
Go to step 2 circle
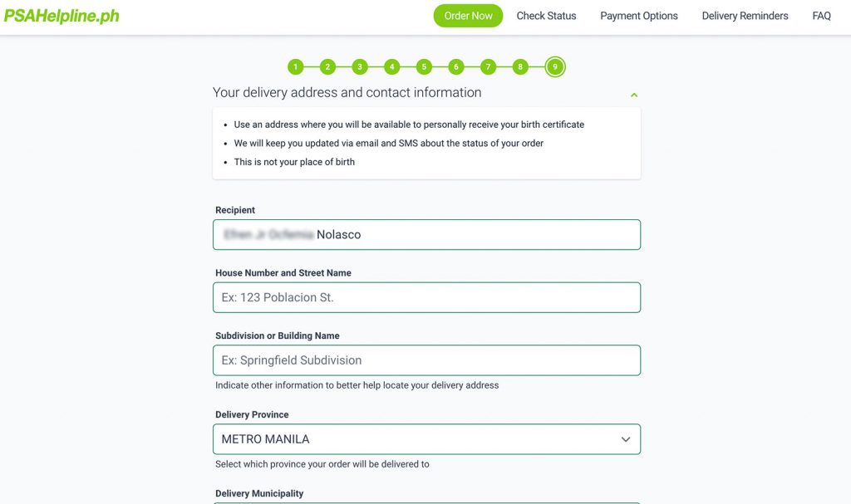(327, 66)
